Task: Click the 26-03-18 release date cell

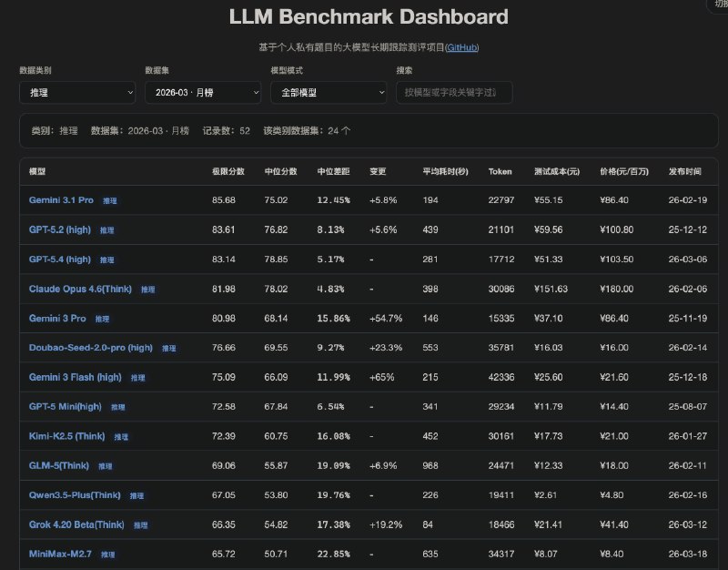Action: (x=688, y=554)
